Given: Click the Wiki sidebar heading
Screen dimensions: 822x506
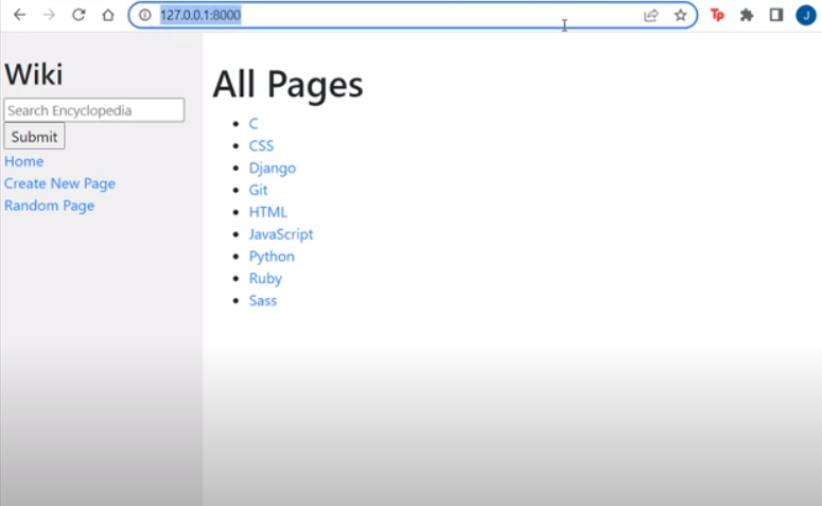Looking at the screenshot, I should [x=34, y=74].
